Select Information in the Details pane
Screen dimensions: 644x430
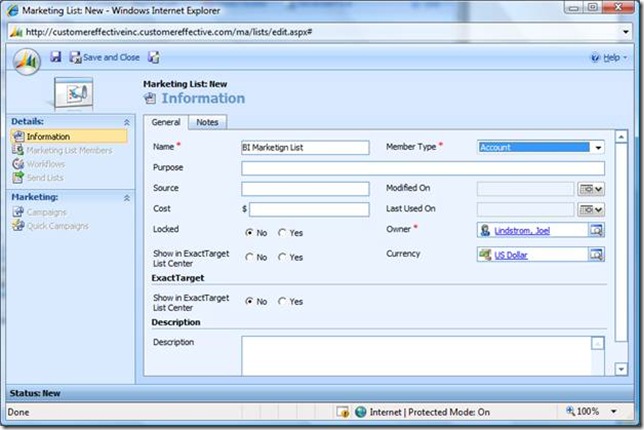48,136
